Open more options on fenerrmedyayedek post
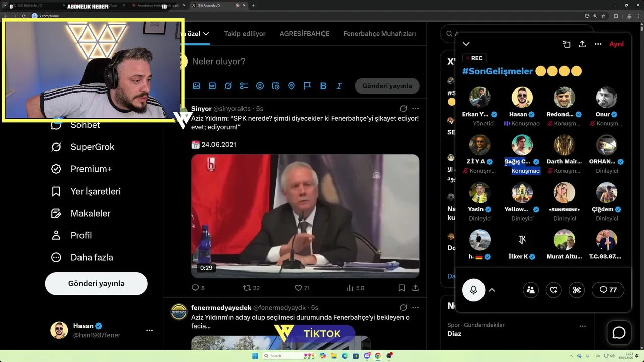644x362 pixels. [415, 307]
